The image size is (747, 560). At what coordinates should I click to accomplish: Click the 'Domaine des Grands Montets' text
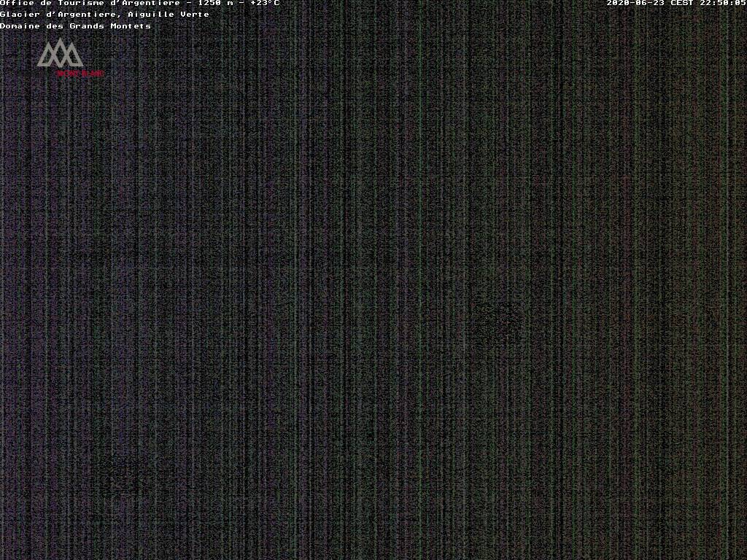[75, 26]
